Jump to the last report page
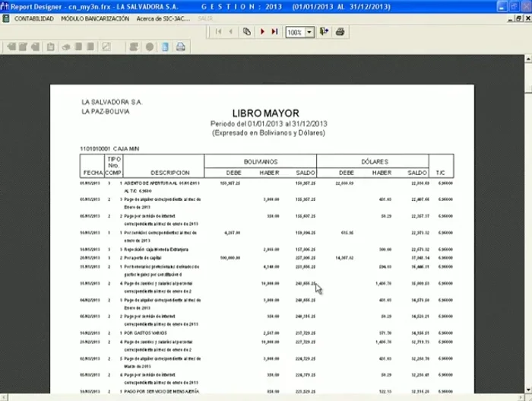532x401 pixels. [x=274, y=32]
